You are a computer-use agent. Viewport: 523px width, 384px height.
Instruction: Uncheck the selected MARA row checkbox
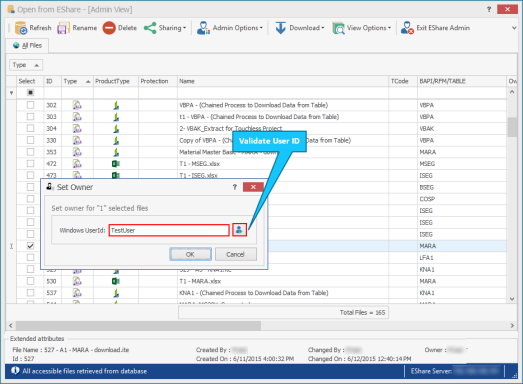point(30,246)
